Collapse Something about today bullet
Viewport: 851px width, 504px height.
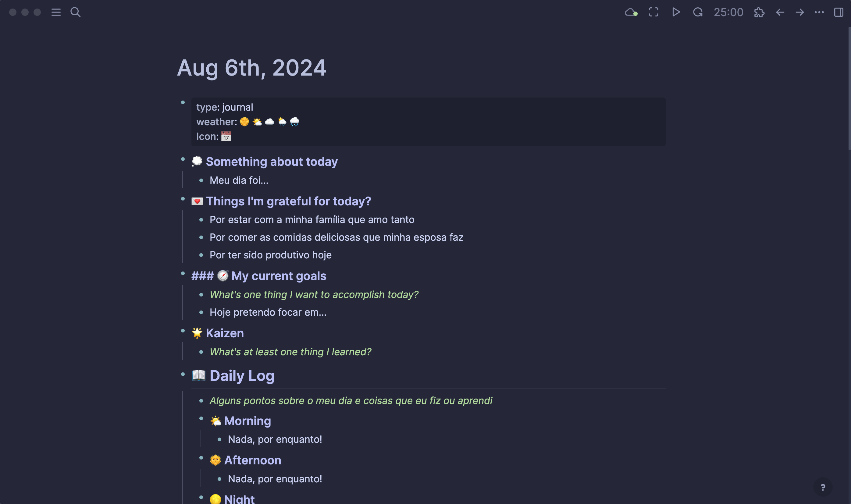click(183, 159)
